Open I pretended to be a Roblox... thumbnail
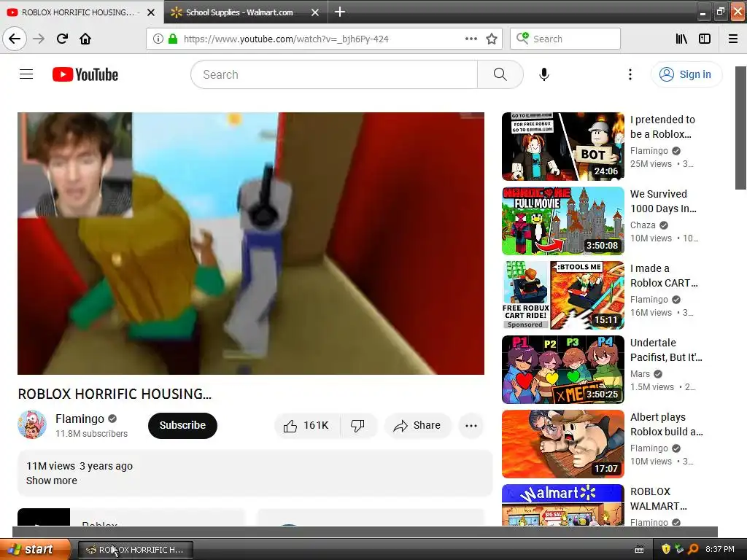Viewport: 747px width, 560px height. click(x=562, y=146)
